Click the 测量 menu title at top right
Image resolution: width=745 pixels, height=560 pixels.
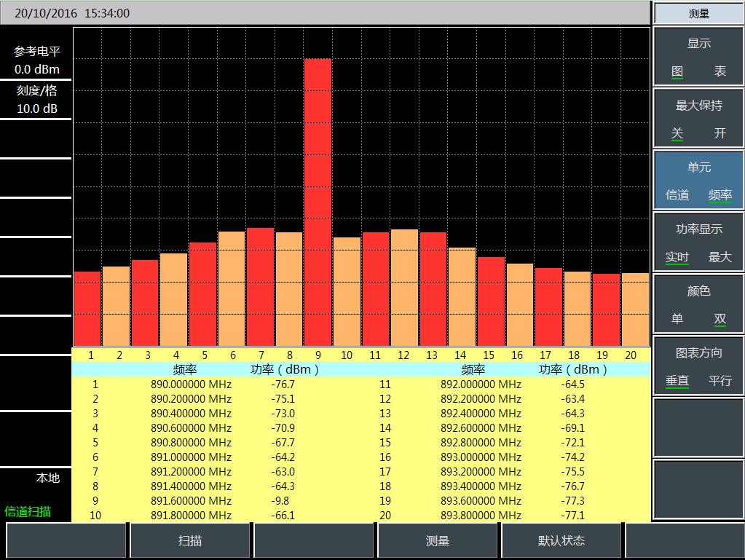point(698,13)
